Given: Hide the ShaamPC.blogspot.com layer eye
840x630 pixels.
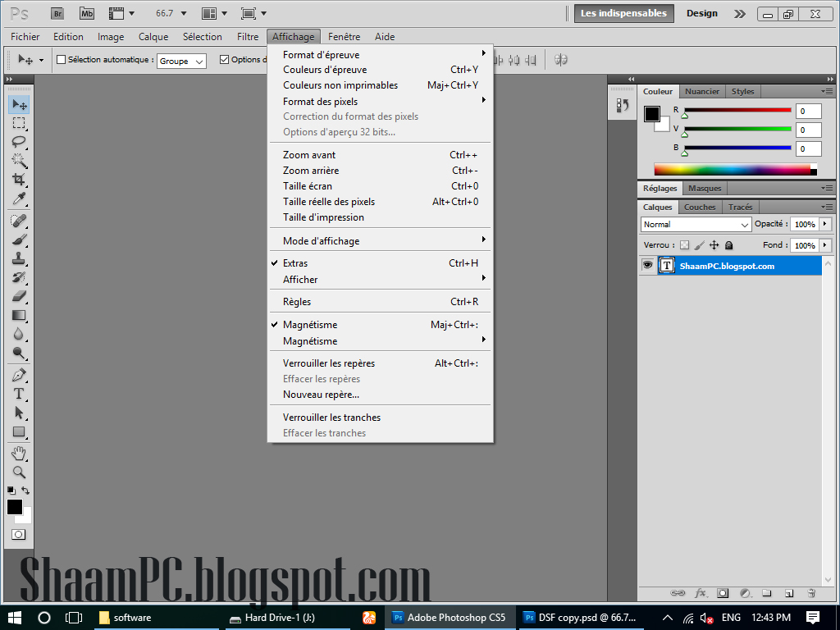Looking at the screenshot, I should [x=647, y=266].
